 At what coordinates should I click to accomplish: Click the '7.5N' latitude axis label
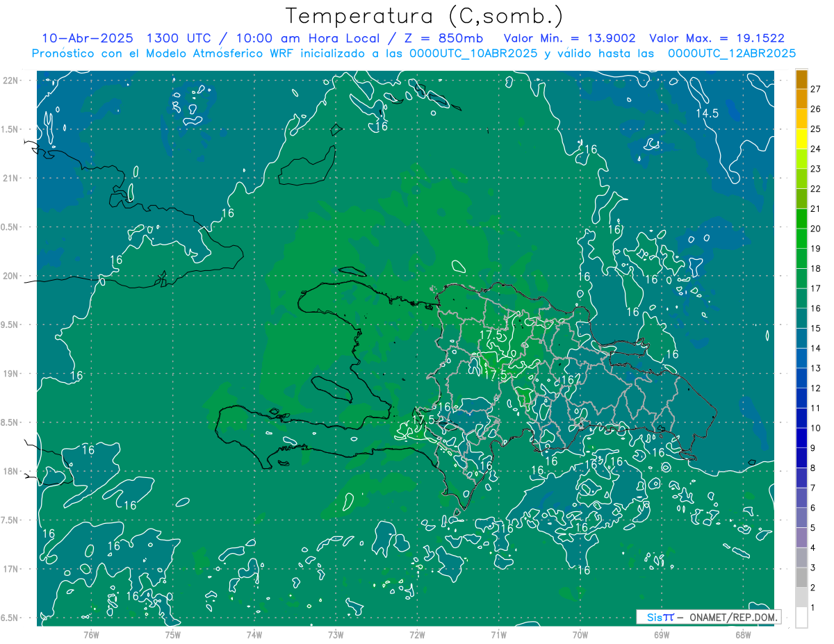[x=10, y=520]
